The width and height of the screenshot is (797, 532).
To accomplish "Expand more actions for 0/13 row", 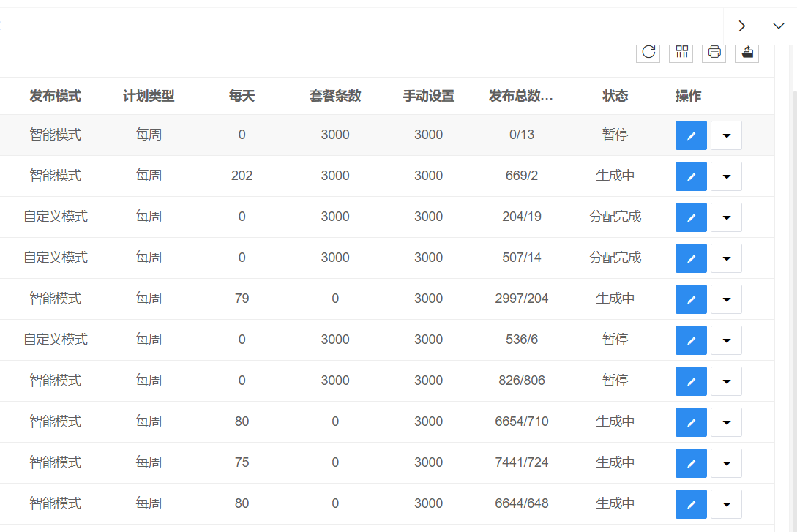I will pos(726,135).
